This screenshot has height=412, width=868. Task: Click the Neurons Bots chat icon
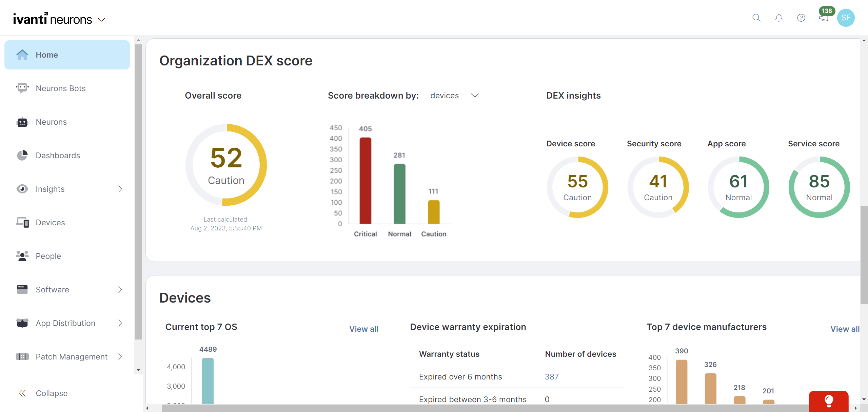[22, 88]
